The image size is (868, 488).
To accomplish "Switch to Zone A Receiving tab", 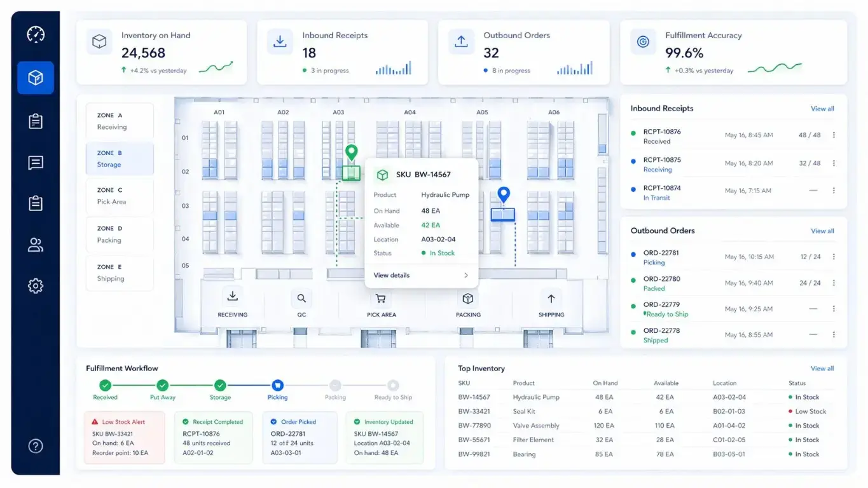I will (x=120, y=121).
